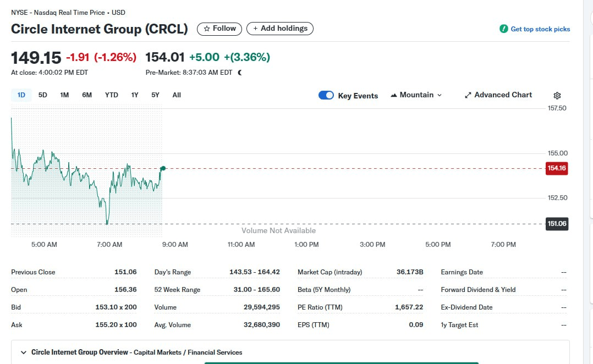The width and height of the screenshot is (593, 364).
Task: Click Day's Range value 143.53 - 164.42
Action: (x=255, y=272)
